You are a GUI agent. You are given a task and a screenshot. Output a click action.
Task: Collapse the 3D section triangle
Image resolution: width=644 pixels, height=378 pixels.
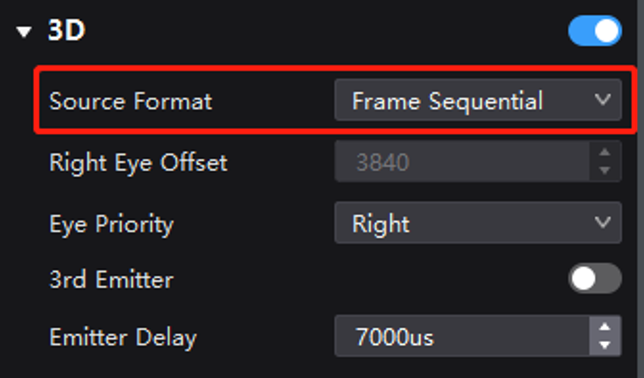[24, 32]
